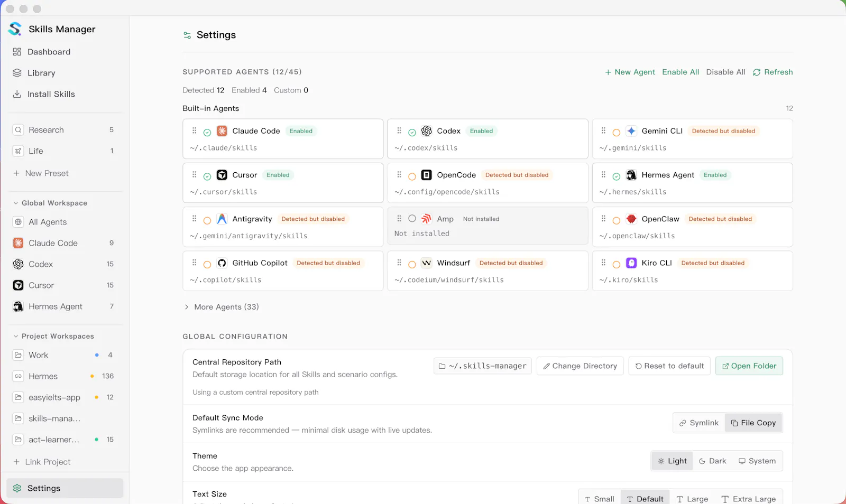
Task: Click drag handle on Windsurf card
Action: (x=399, y=262)
